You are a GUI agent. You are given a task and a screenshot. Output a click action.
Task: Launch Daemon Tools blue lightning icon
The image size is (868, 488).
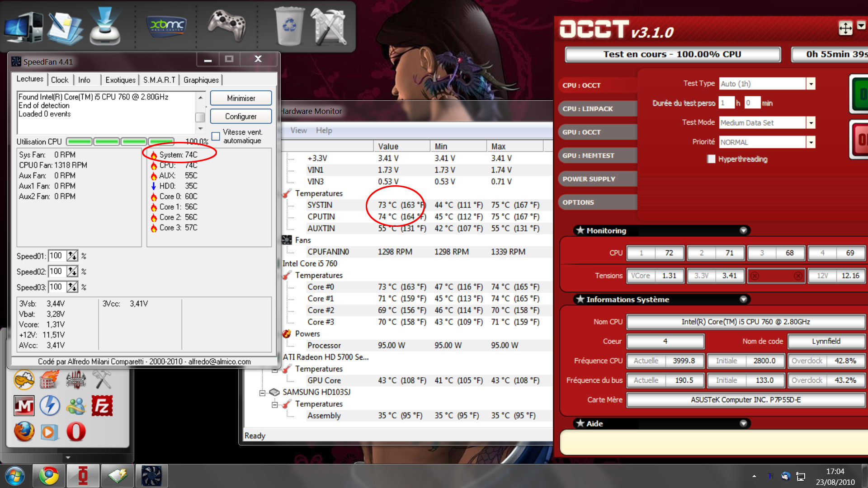(x=50, y=406)
